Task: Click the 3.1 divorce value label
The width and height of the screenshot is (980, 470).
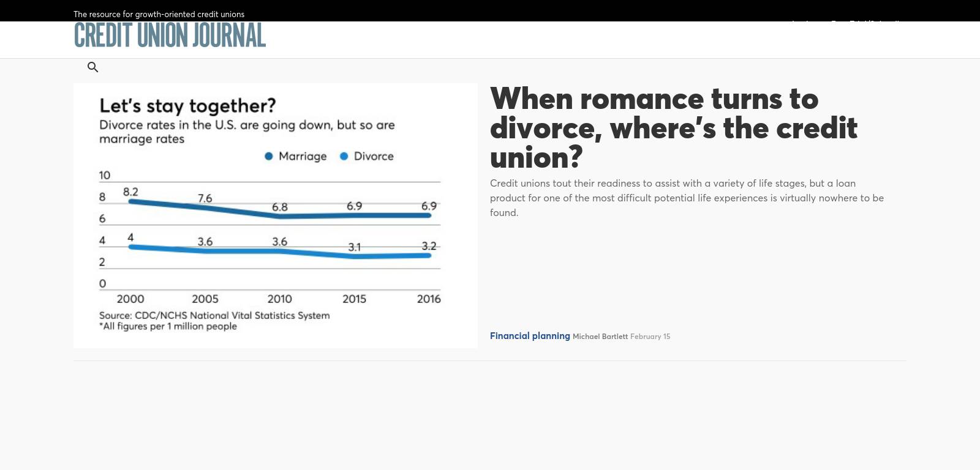Action: click(x=355, y=247)
